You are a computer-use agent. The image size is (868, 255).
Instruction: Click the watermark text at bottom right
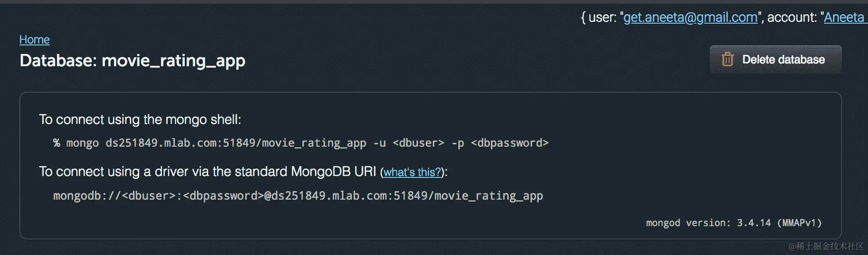coord(826,246)
